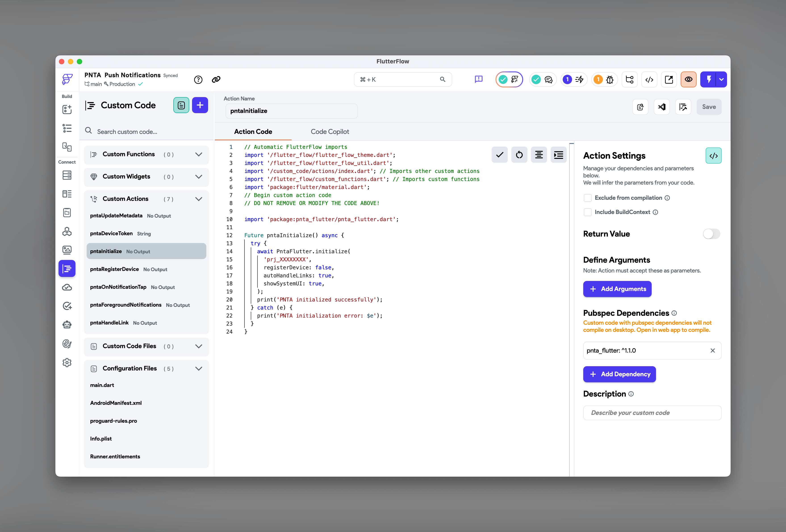Open the Cloud Functions cloud icon

point(67,287)
